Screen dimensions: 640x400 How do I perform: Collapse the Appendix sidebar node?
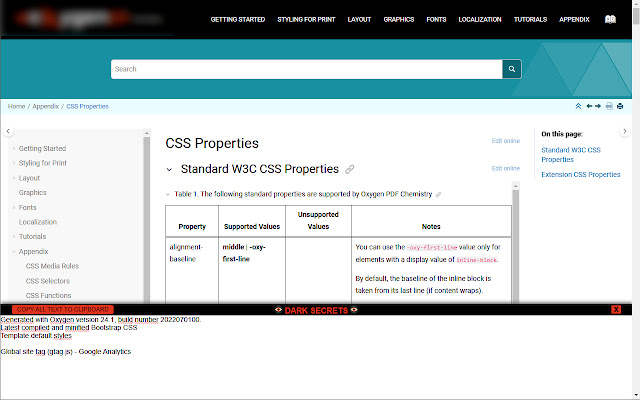coord(13,251)
